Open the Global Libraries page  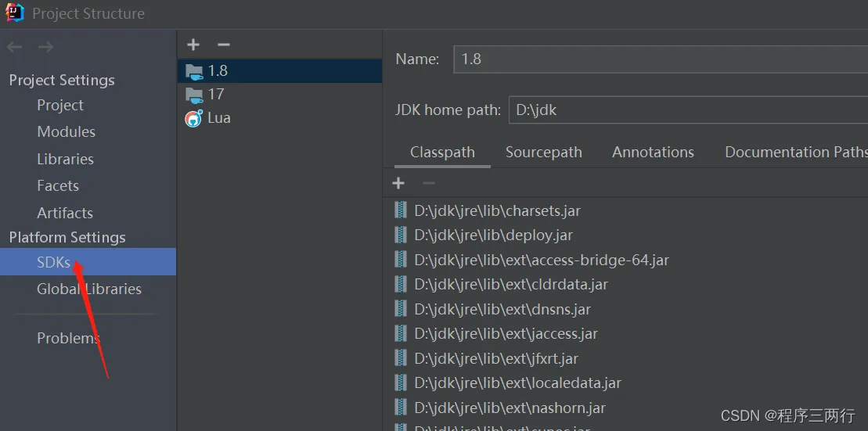[x=89, y=289]
